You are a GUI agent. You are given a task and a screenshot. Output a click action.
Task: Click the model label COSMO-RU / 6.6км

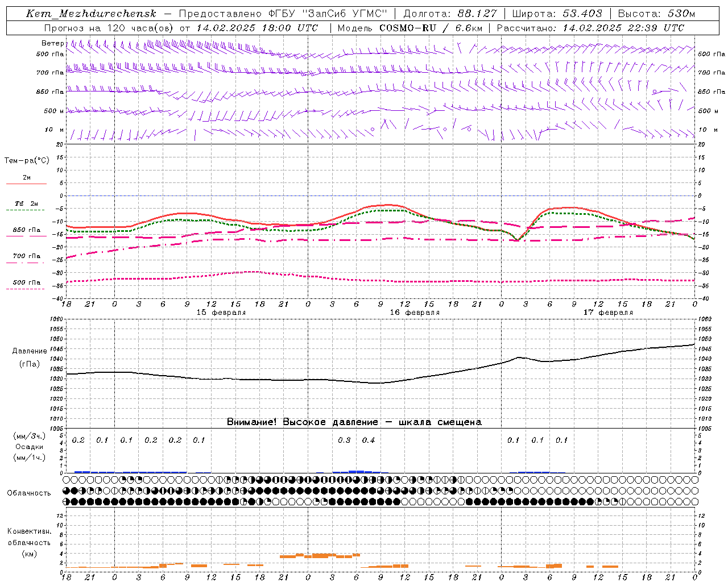click(431, 28)
